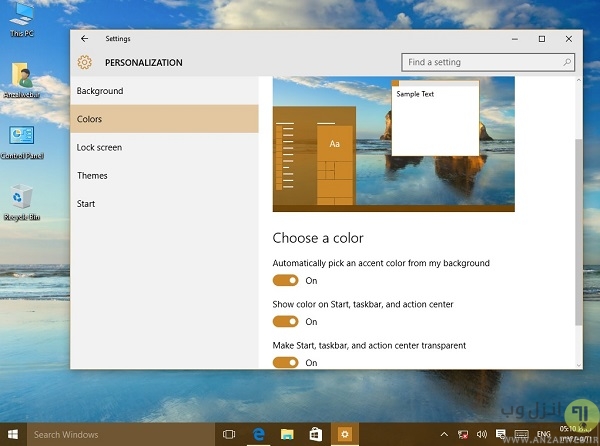Click the Find a setting search field
This screenshot has width=600, height=446.
click(x=480, y=62)
